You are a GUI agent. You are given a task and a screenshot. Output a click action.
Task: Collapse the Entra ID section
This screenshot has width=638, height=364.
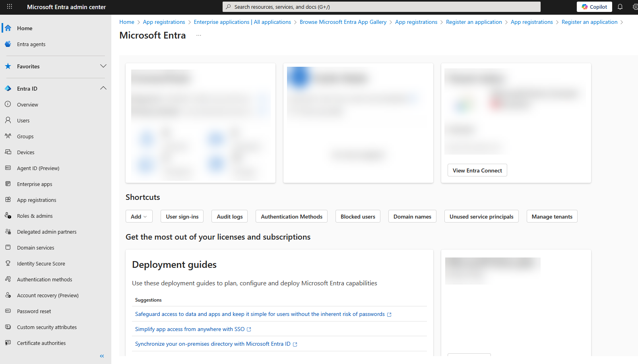103,88
